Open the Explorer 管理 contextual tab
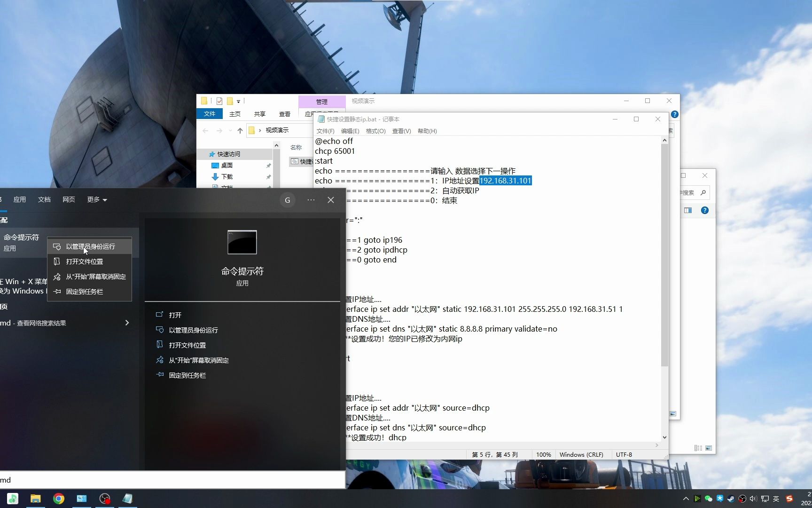 322,102
